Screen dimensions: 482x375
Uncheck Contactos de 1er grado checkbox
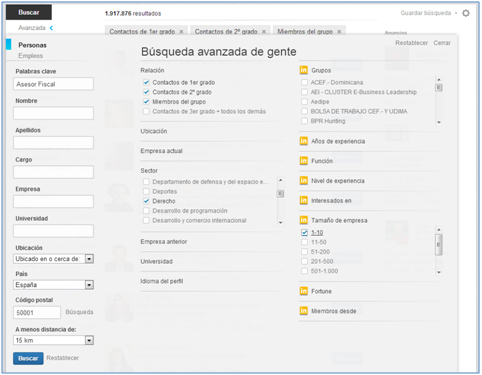(x=146, y=82)
